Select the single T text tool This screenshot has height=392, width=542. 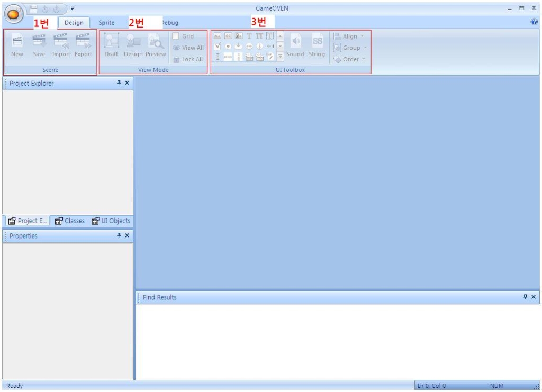click(x=249, y=36)
